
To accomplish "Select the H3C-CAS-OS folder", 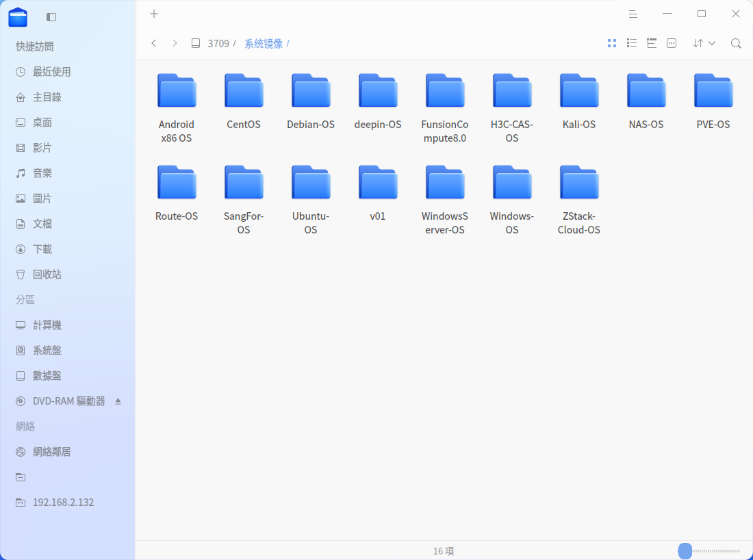I will [x=512, y=108].
